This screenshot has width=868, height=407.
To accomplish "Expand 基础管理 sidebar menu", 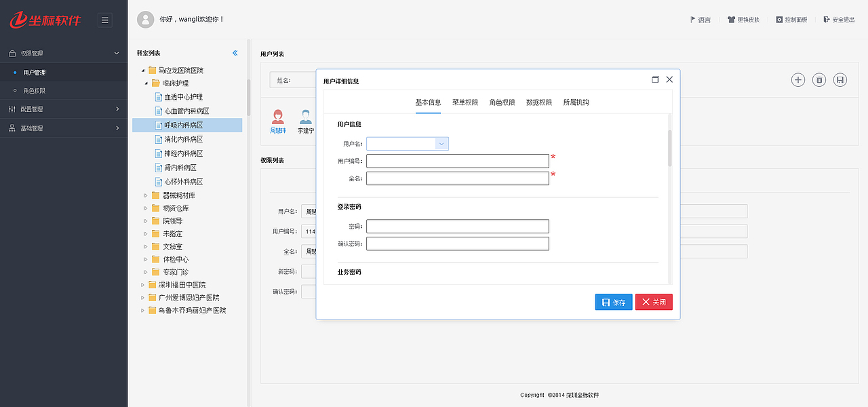I will 64,128.
